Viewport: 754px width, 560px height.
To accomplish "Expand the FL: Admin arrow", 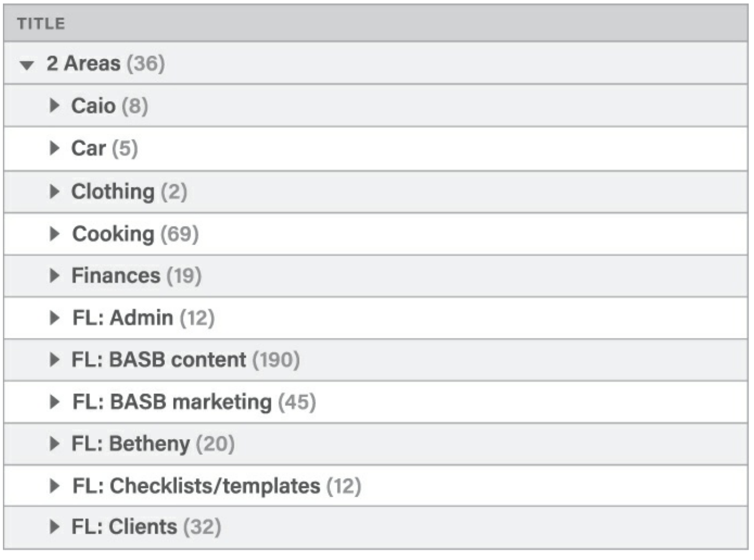I will 55,318.
